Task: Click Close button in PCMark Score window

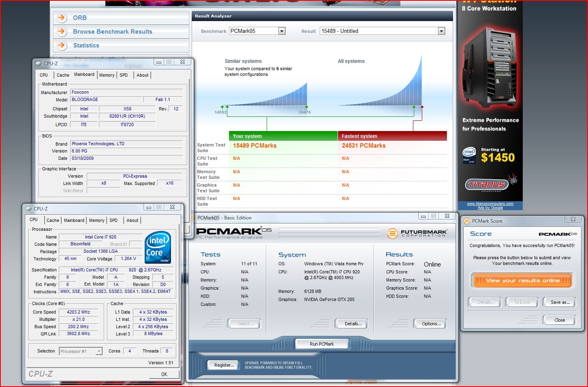Action: (560, 320)
